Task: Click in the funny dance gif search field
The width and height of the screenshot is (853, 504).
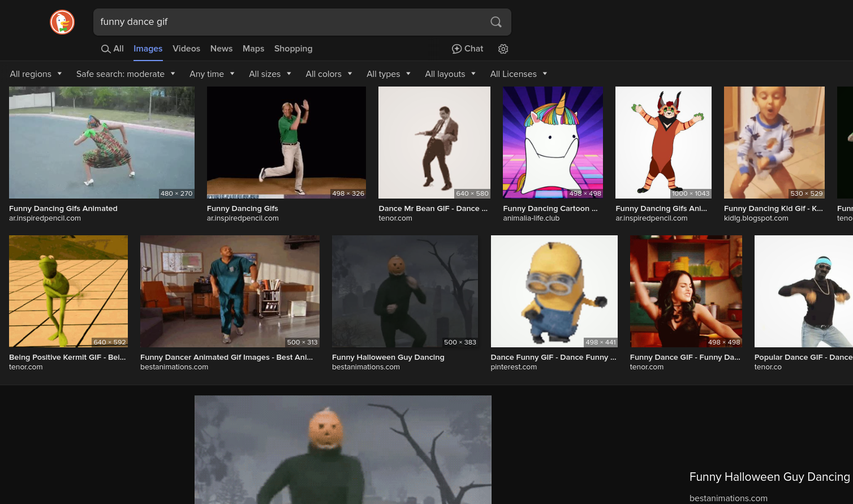Action: coord(288,22)
